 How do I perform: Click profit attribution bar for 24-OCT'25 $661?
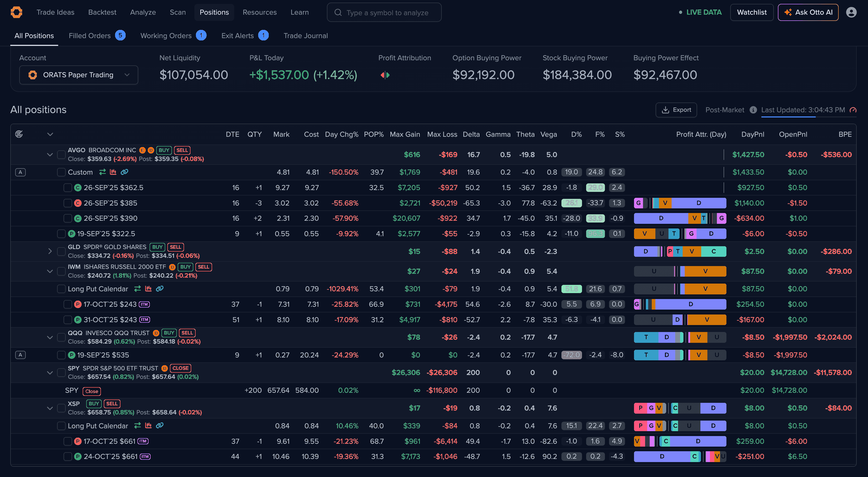(680, 456)
